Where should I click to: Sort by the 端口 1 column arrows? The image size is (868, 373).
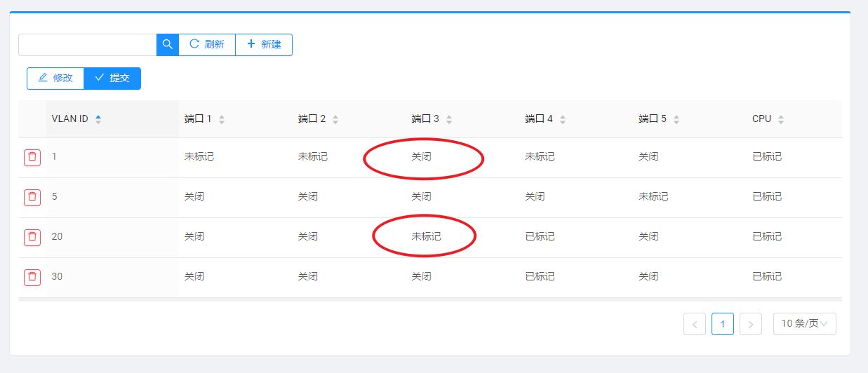(222, 119)
